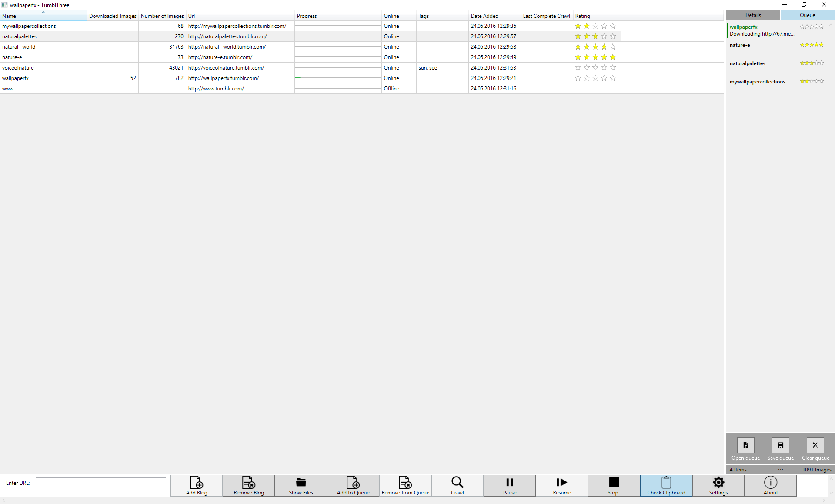835x504 pixels.
Task: Click mywallpapercollections second rating star
Action: click(587, 26)
